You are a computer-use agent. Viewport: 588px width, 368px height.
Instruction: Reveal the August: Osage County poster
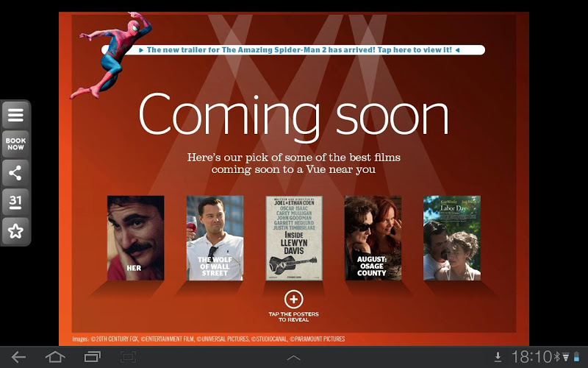click(373, 238)
